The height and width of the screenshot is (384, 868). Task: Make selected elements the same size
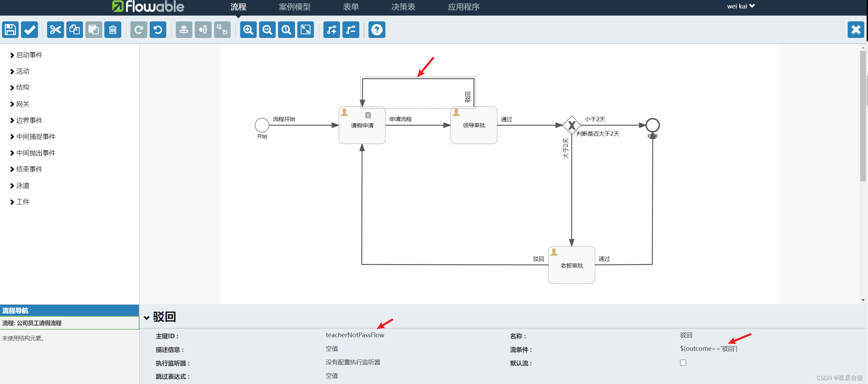(x=222, y=30)
